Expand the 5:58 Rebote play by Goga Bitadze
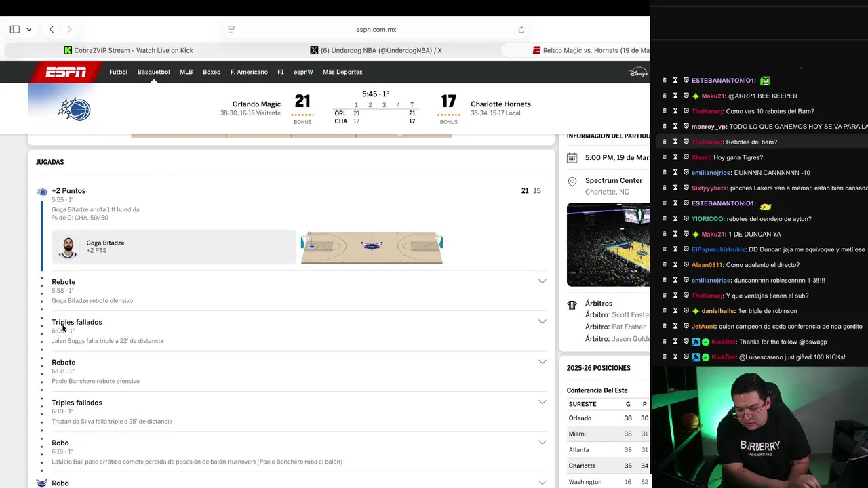 542,281
